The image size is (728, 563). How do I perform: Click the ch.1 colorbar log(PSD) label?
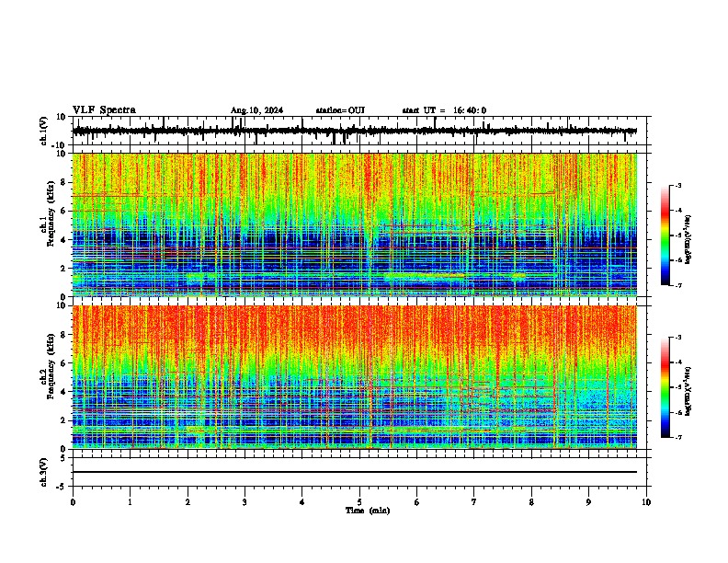(688, 239)
